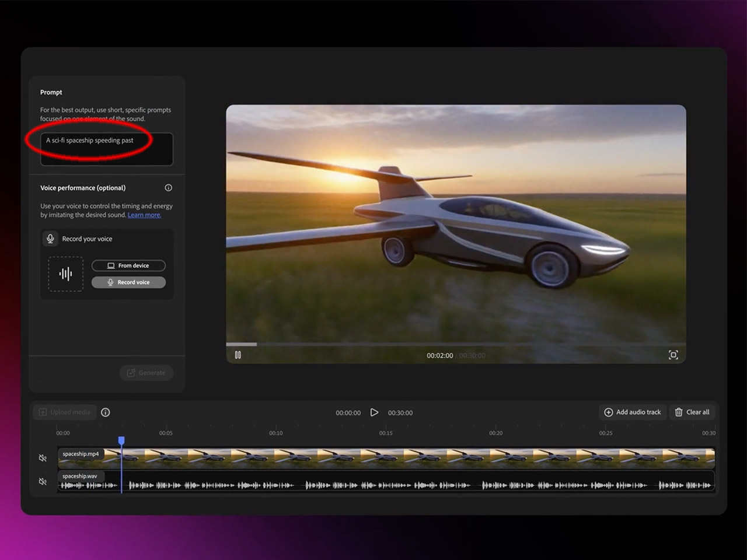Click the 00:00:00 current time readout
This screenshot has height=560, width=747.
[x=348, y=413]
